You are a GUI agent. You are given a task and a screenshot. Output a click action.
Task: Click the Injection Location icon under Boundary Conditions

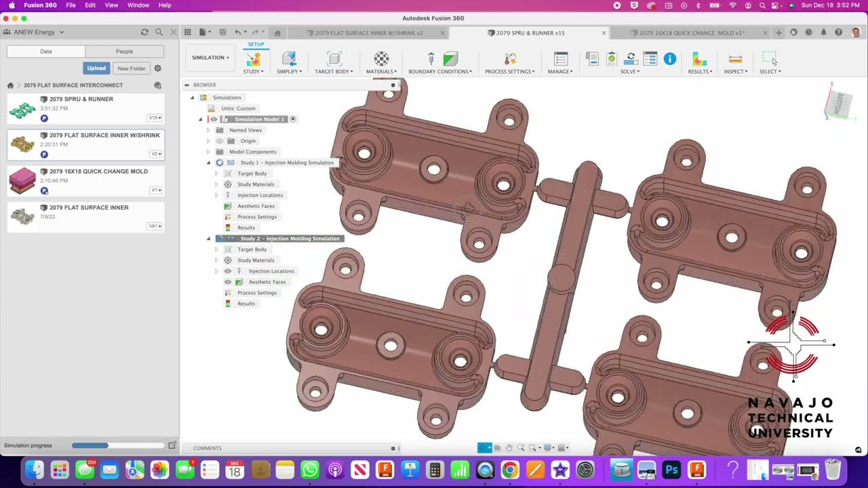pyautogui.click(x=431, y=59)
